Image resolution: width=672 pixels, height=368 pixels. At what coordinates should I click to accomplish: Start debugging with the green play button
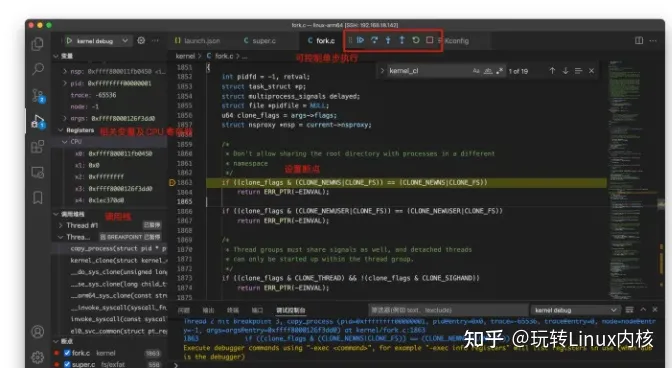(x=69, y=41)
